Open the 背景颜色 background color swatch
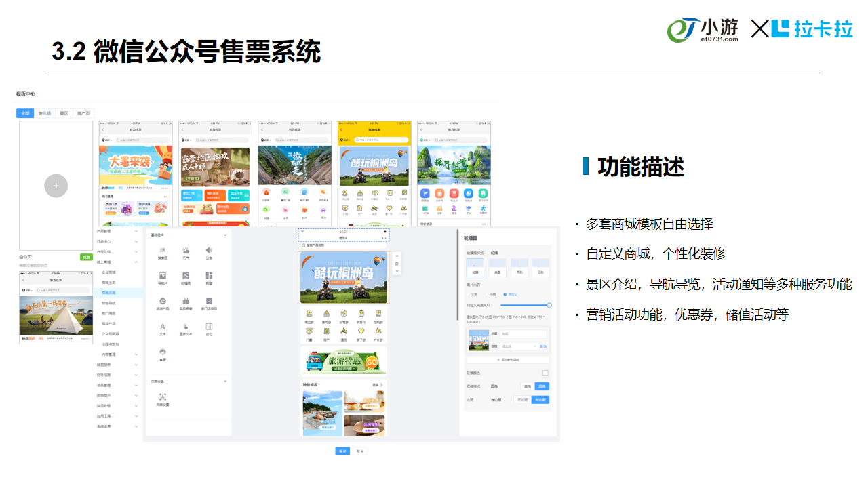 click(545, 373)
